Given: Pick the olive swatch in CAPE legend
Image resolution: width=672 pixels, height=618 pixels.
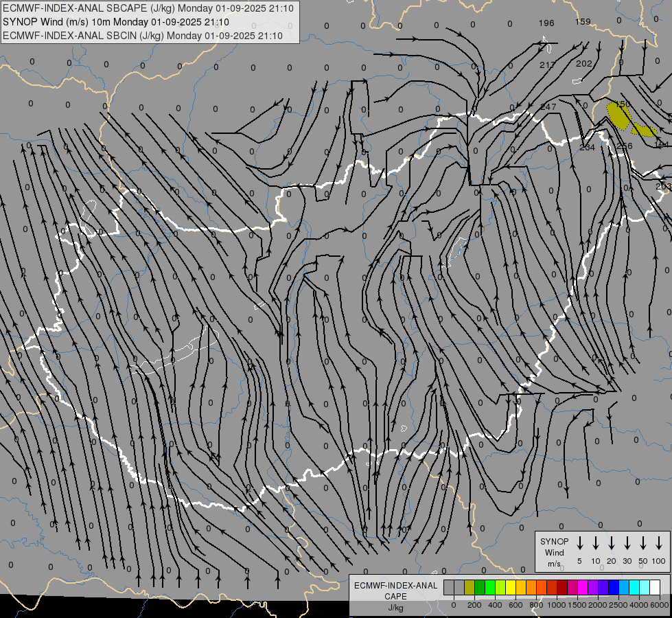Looking at the screenshot, I should 470,588.
